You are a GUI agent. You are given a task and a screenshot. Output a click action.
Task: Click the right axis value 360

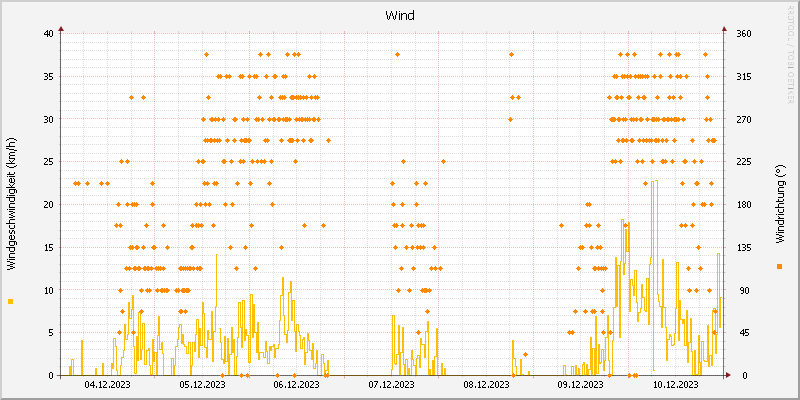(743, 34)
